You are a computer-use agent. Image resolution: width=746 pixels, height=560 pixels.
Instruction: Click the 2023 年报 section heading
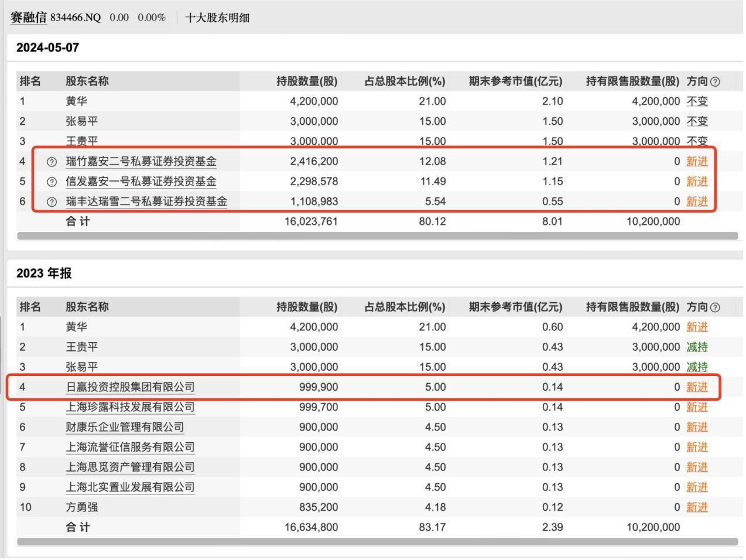[x=44, y=273]
